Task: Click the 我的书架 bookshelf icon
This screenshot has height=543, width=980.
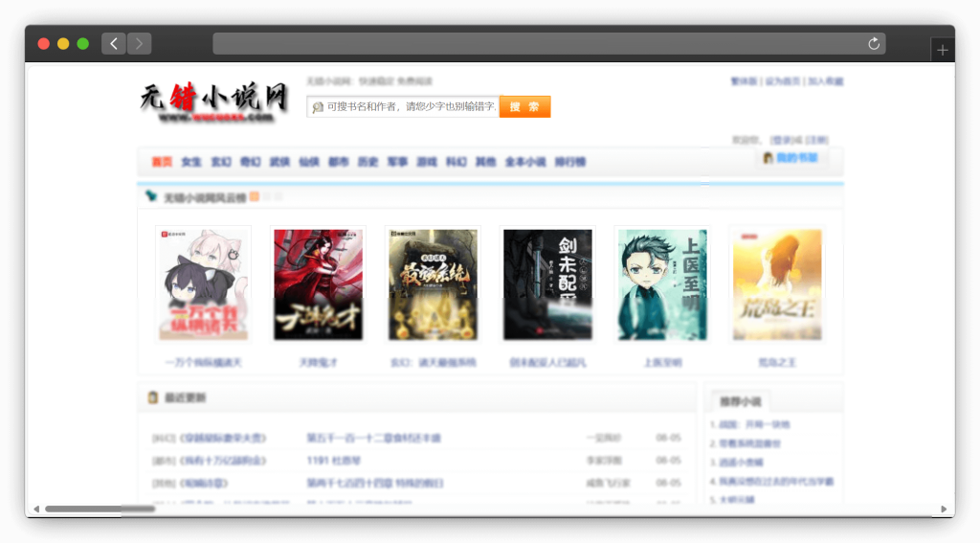Action: coord(768,158)
